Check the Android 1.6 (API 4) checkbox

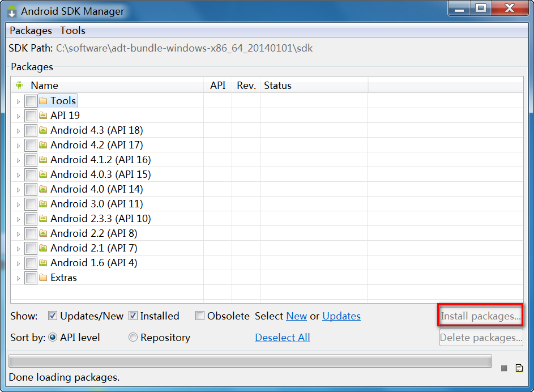point(31,263)
